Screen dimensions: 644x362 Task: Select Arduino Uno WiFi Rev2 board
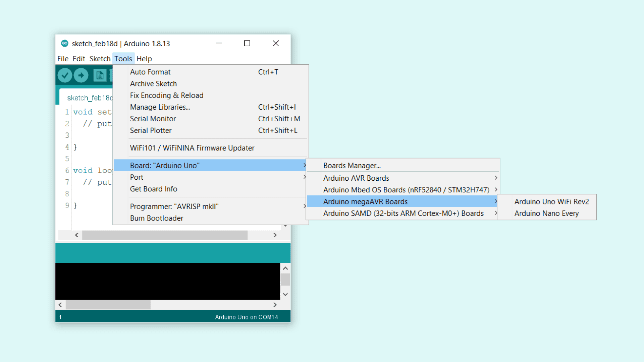coord(551,202)
